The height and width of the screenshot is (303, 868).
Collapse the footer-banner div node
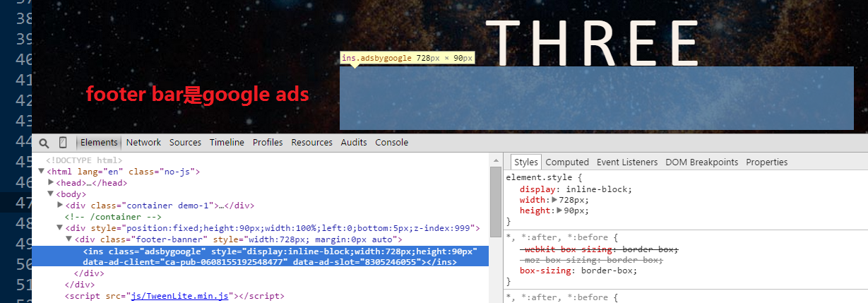69,239
